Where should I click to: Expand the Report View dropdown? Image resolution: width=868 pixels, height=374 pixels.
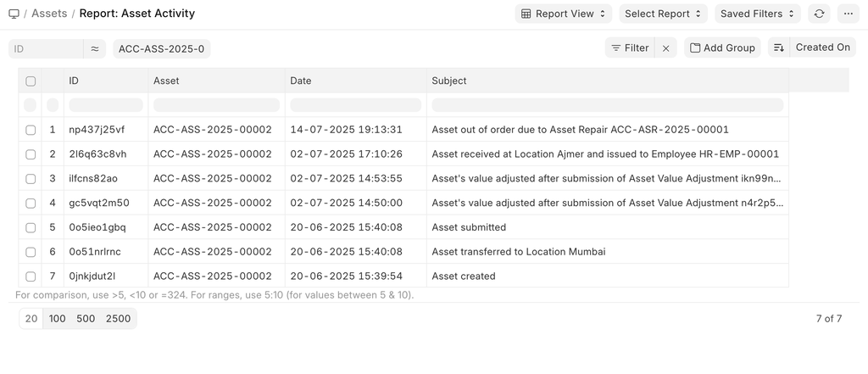pos(564,14)
